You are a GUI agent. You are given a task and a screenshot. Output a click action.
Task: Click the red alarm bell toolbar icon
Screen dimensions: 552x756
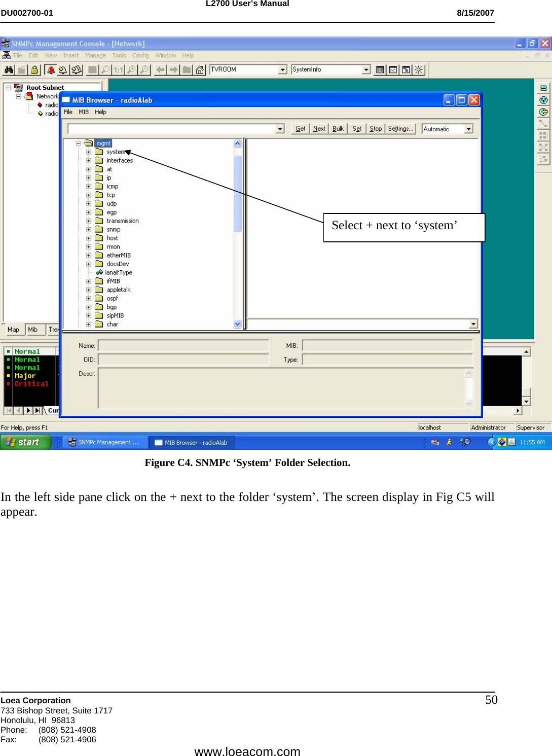pos(50,70)
